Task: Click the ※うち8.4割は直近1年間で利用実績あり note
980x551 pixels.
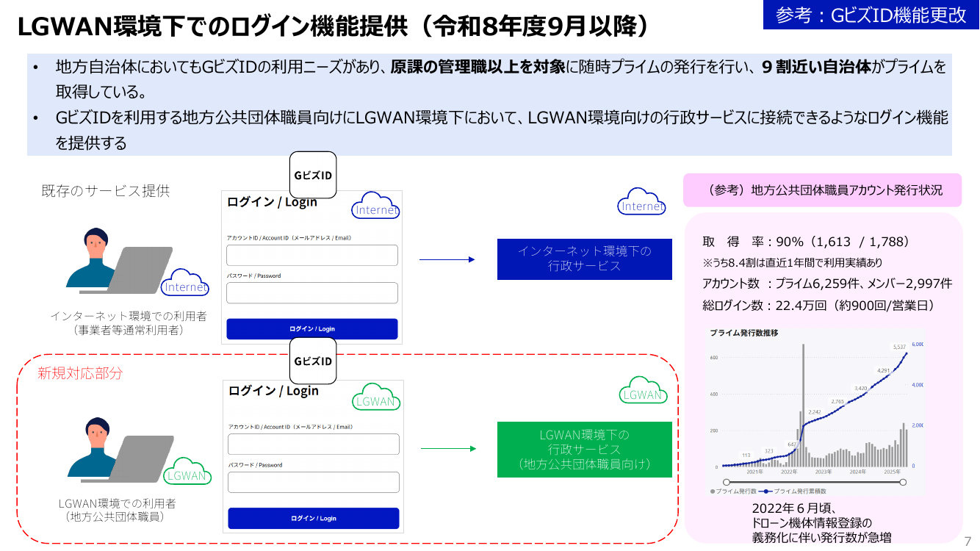Action: pos(792,262)
